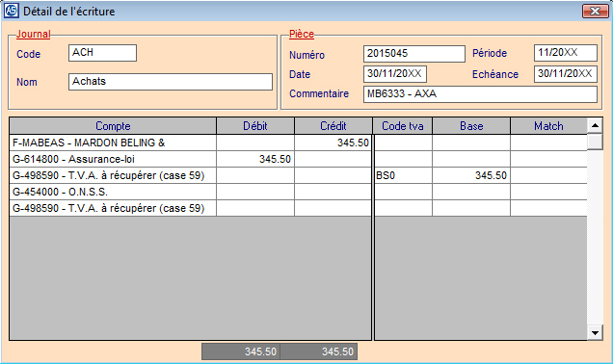Close the Détail de l'écriture window

pyautogui.click(x=595, y=11)
